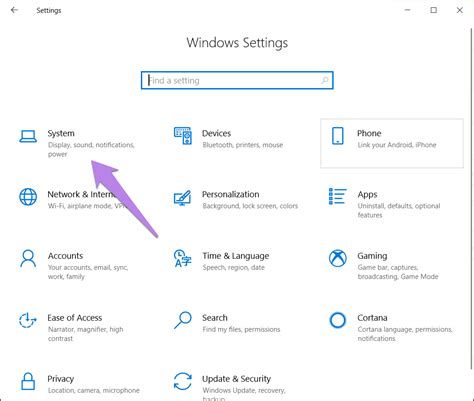Click 'Bluetooth, printers, mouse' text
Image resolution: width=474 pixels, height=401 pixels.
(x=243, y=145)
